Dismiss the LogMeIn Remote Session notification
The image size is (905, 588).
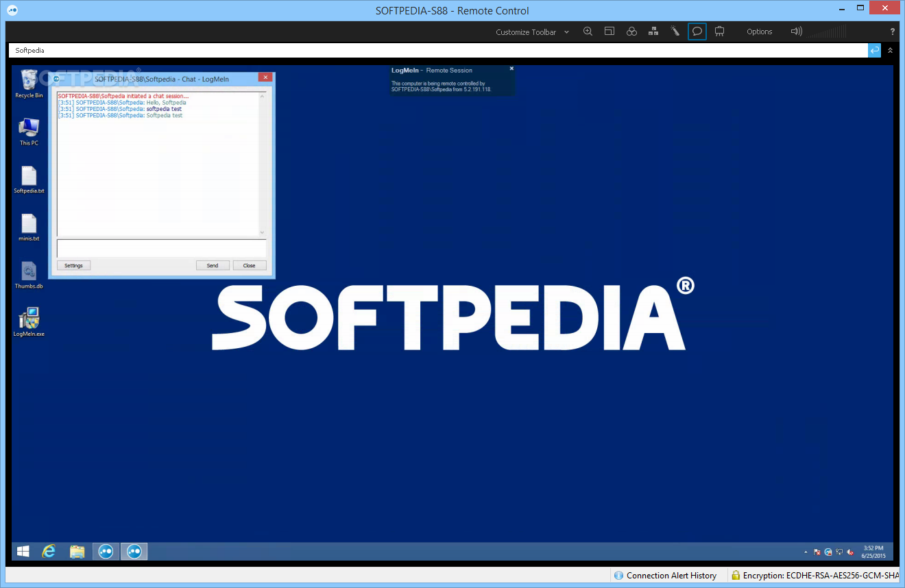coord(511,69)
